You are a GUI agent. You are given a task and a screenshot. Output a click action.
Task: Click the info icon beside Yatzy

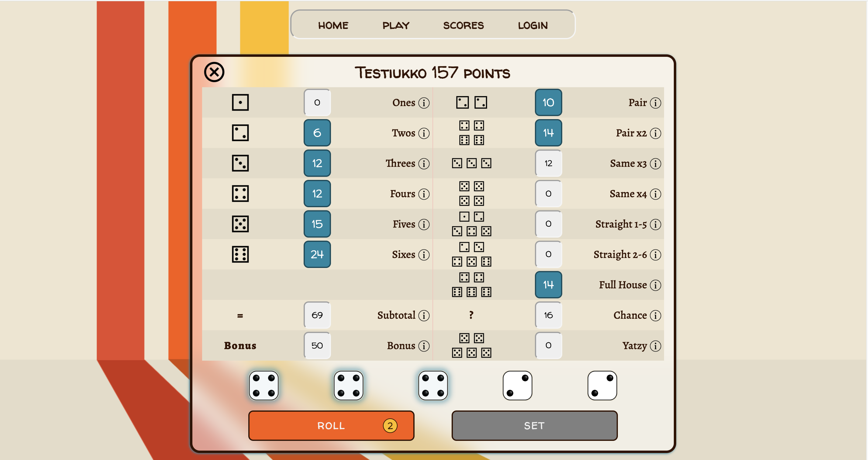655,345
